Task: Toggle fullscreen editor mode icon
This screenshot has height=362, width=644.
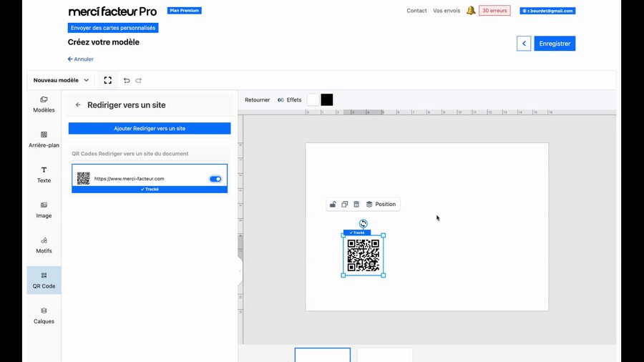Action: pyautogui.click(x=107, y=80)
